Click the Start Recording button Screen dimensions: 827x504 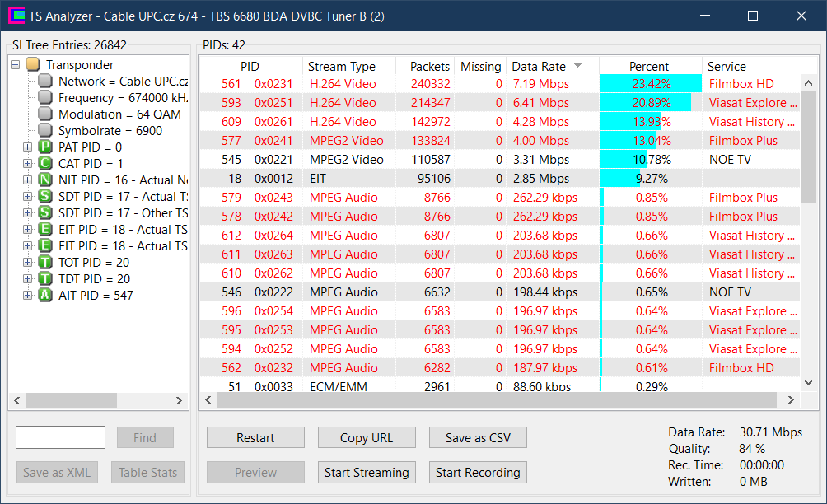(x=478, y=473)
